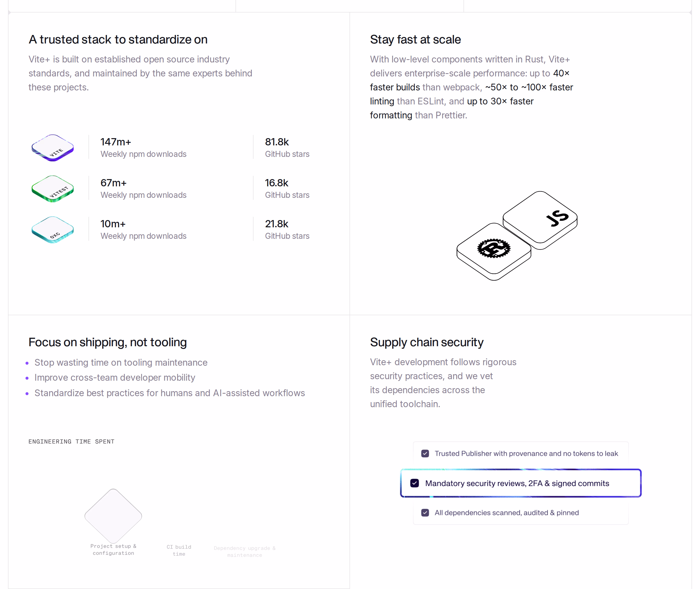Click the JS tile illustration
Image resolution: width=700 pixels, height=589 pixels.
click(x=540, y=220)
